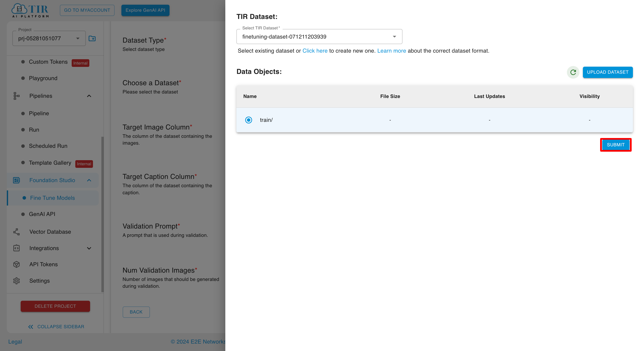The height and width of the screenshot is (351, 644).
Task: Open Settings in the sidebar
Action: [x=39, y=281]
